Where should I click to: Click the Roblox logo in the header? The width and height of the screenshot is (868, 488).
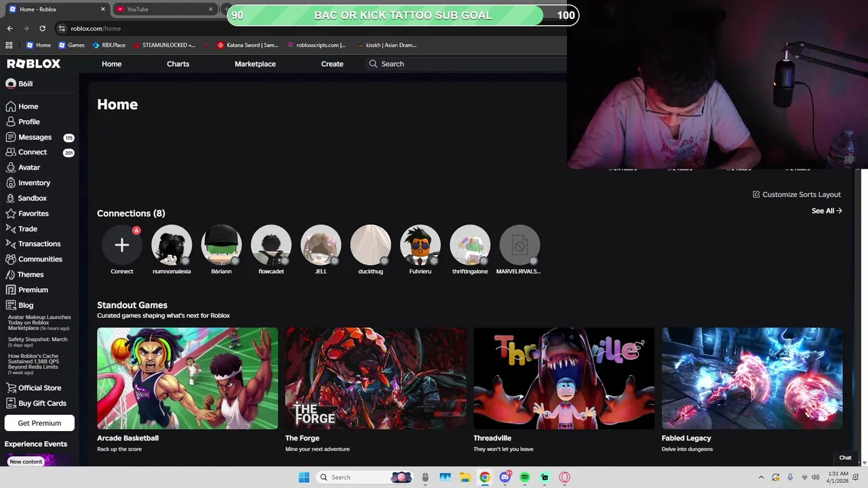34,64
